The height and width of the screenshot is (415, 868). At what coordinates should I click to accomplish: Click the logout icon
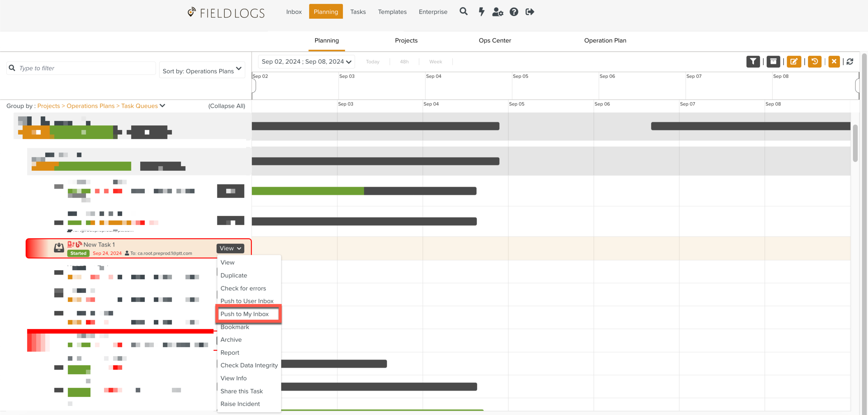point(529,12)
